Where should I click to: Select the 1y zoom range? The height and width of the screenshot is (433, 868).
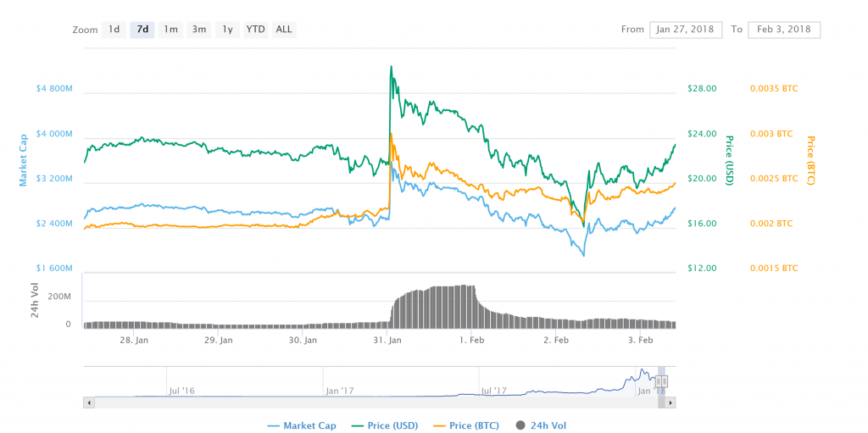(227, 30)
